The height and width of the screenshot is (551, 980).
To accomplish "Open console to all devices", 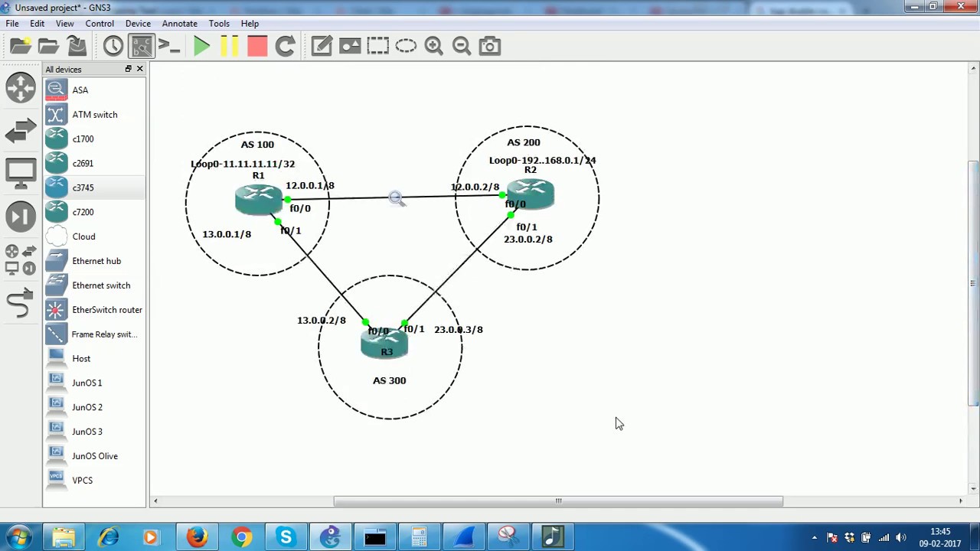I will click(169, 46).
